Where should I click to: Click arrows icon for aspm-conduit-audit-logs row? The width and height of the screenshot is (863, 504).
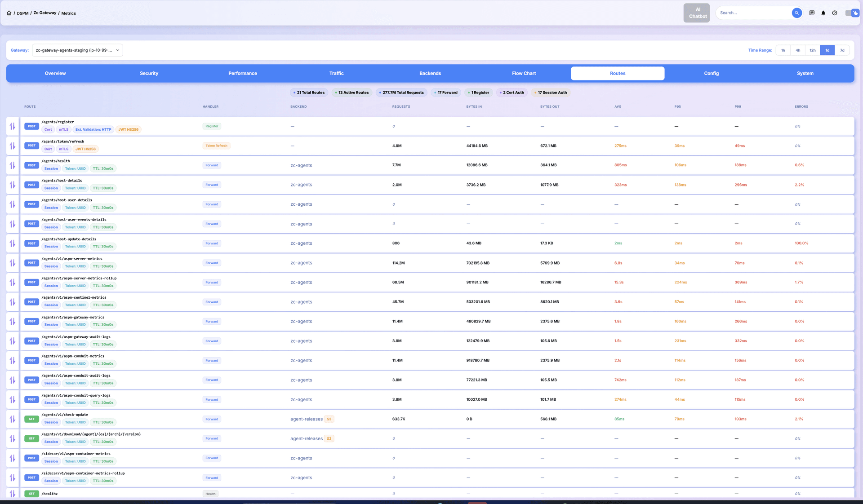pos(13,380)
